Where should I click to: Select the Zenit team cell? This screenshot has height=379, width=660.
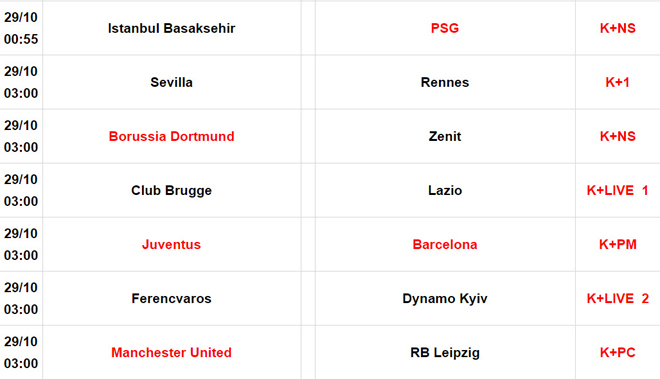tap(445, 136)
